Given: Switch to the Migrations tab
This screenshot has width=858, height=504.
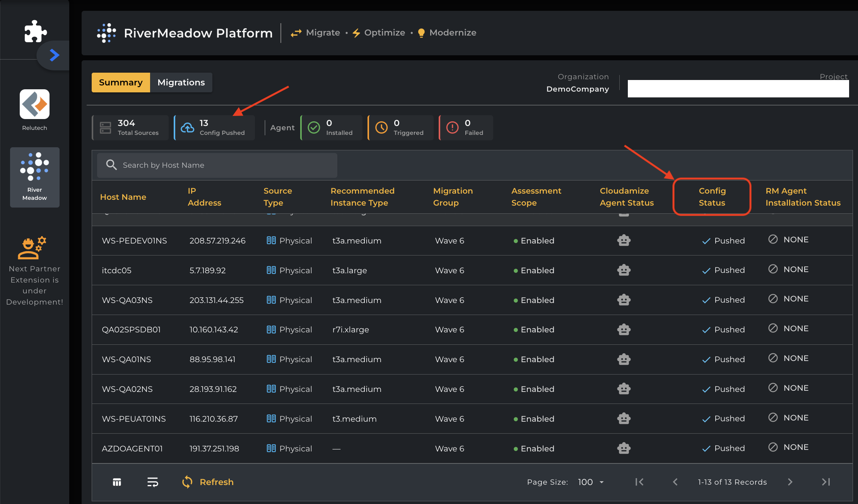Looking at the screenshot, I should pos(181,82).
